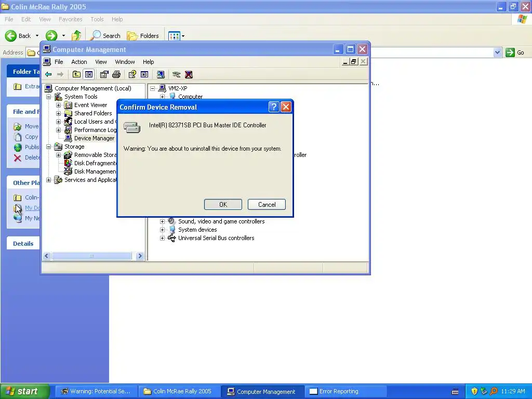
Task: Click the Go arrow beside the address bar
Action: click(x=510, y=52)
